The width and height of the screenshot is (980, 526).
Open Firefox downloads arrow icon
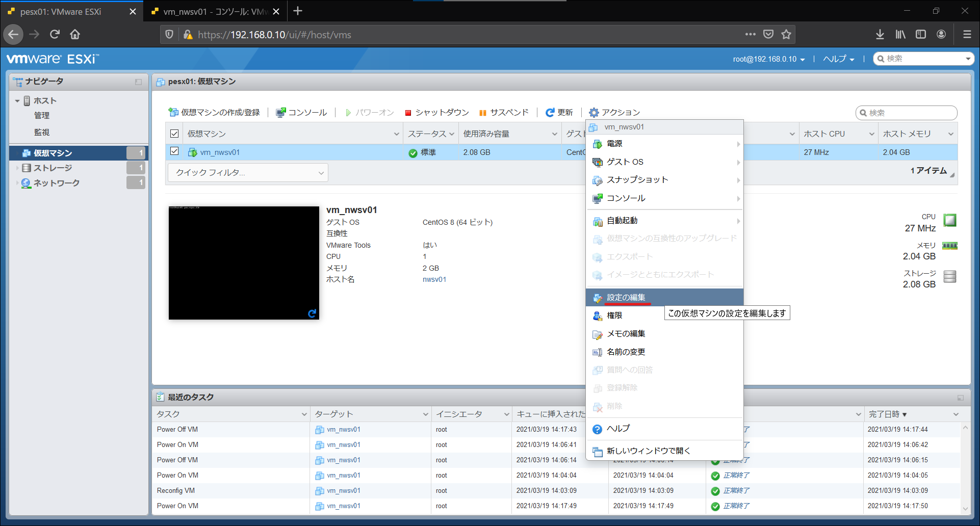880,35
